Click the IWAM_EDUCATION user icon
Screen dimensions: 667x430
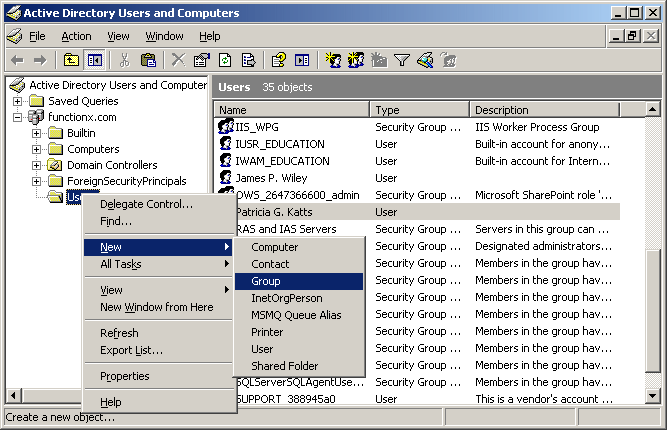click(x=225, y=161)
